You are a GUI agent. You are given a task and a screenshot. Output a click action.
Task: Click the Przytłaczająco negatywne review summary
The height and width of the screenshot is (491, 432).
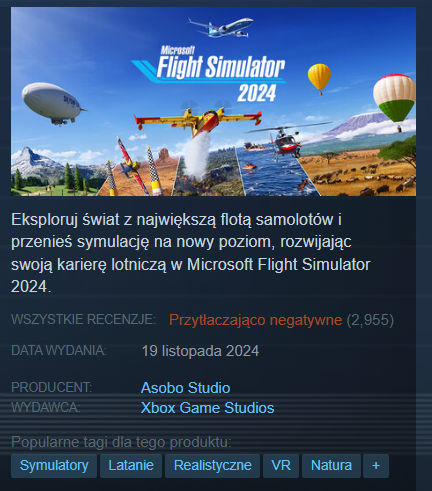[x=255, y=320]
